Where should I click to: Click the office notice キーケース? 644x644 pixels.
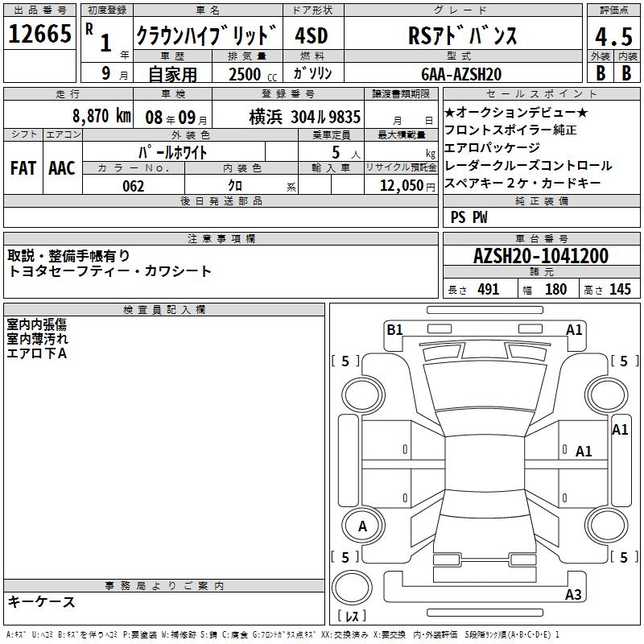pos(42,601)
